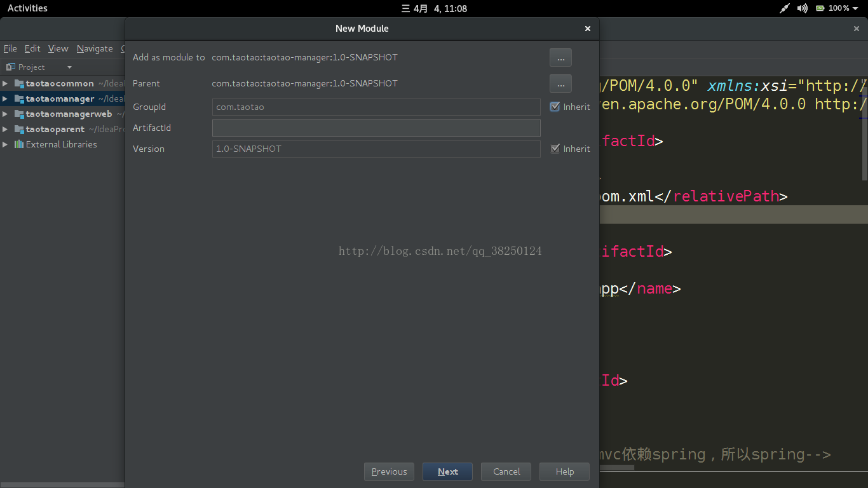This screenshot has width=868, height=488.
Task: Click the volume icon in top bar
Action: [x=803, y=8]
